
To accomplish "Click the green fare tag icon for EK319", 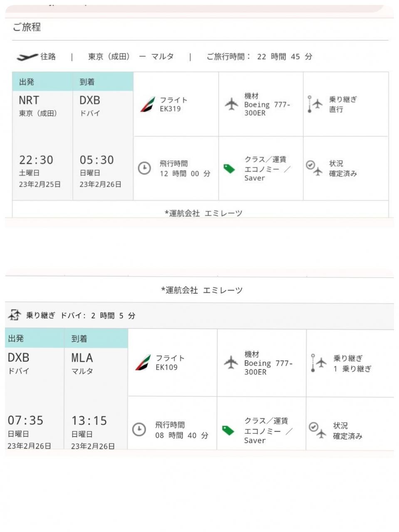I will pyautogui.click(x=230, y=168).
